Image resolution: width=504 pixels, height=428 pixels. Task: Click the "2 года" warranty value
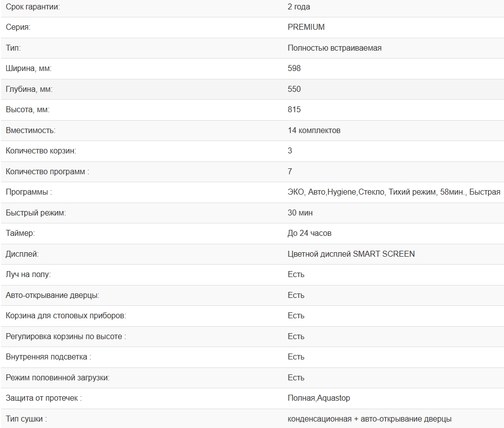pos(299,7)
